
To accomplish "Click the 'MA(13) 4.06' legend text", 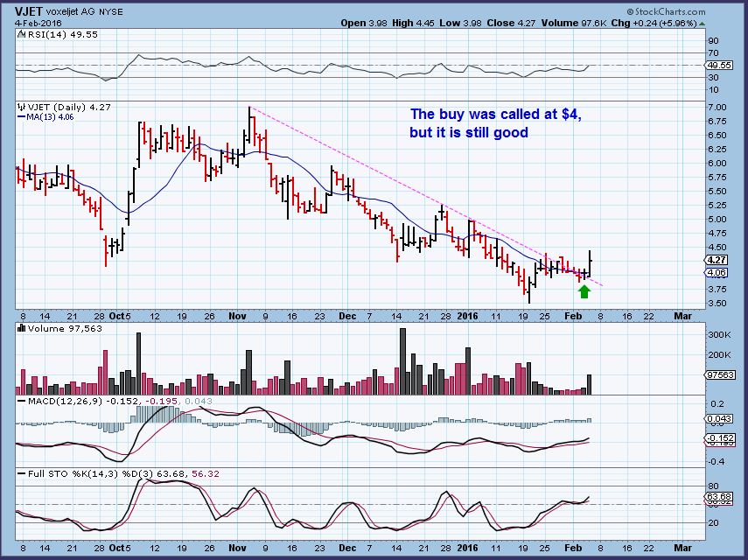I will pos(50,117).
